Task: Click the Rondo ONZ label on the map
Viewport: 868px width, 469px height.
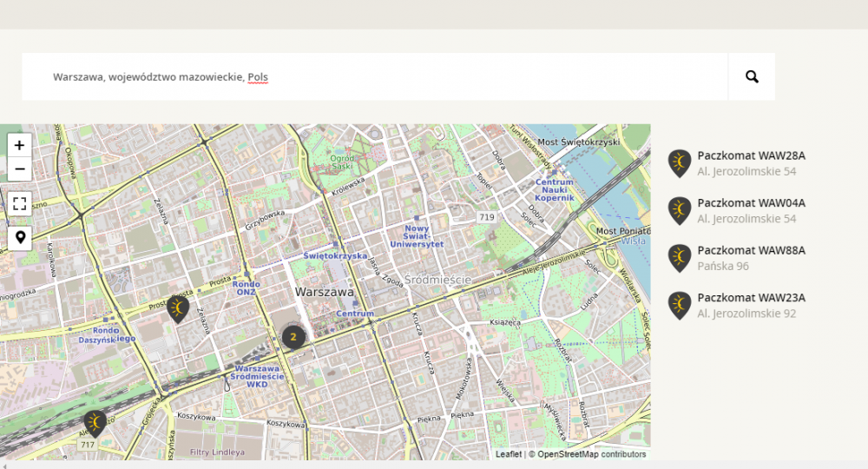Action: 247,288
